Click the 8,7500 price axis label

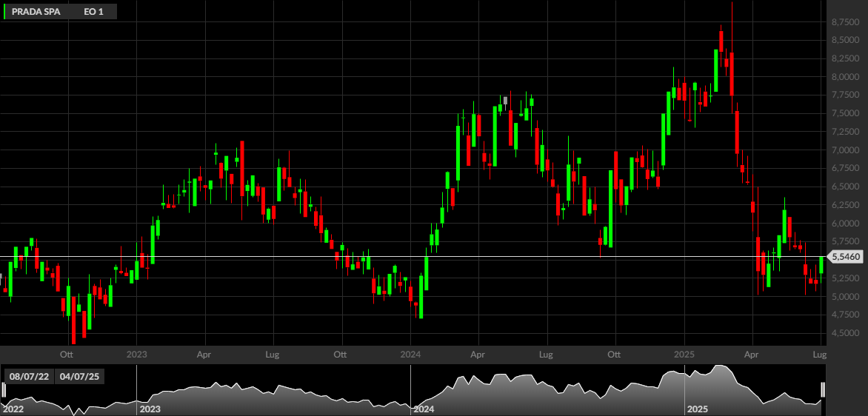point(845,22)
